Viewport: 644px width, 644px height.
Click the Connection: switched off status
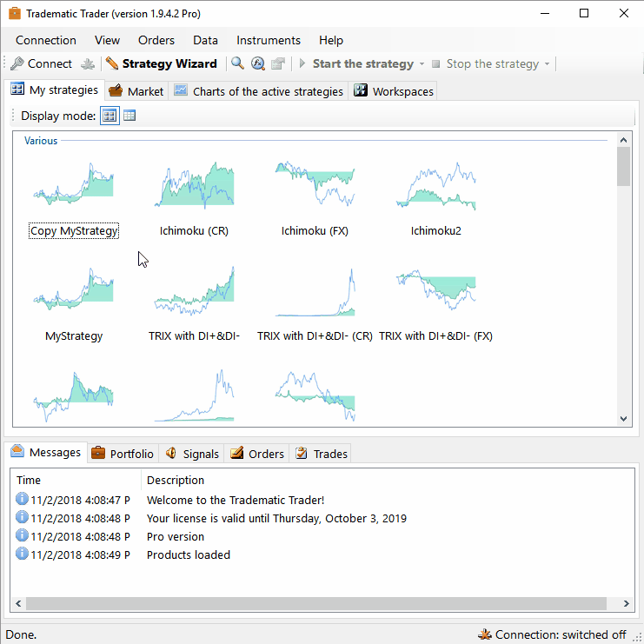(561, 634)
